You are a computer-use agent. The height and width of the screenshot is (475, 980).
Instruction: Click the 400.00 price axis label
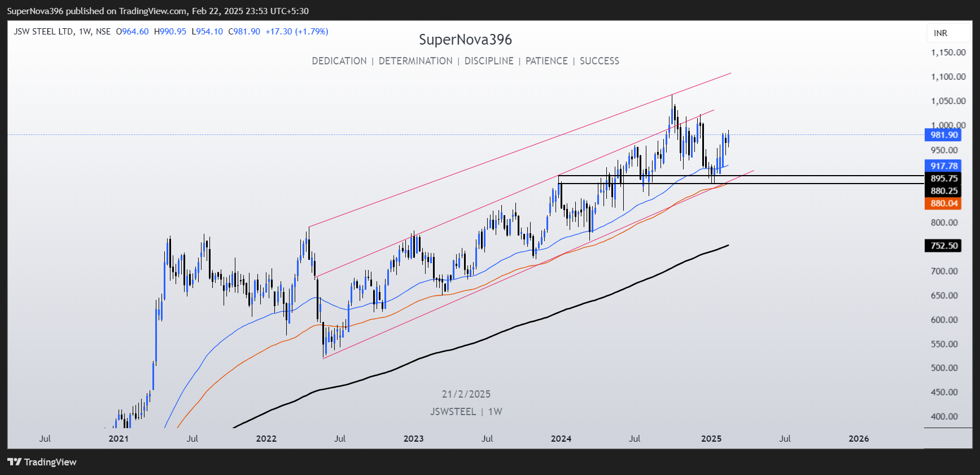pos(944,416)
